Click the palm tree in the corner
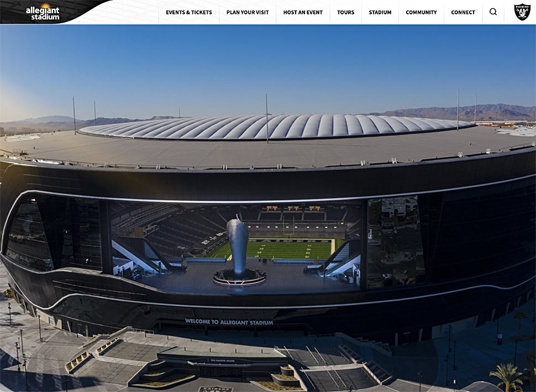Screen dimensions: 536x392 pos(508,377)
